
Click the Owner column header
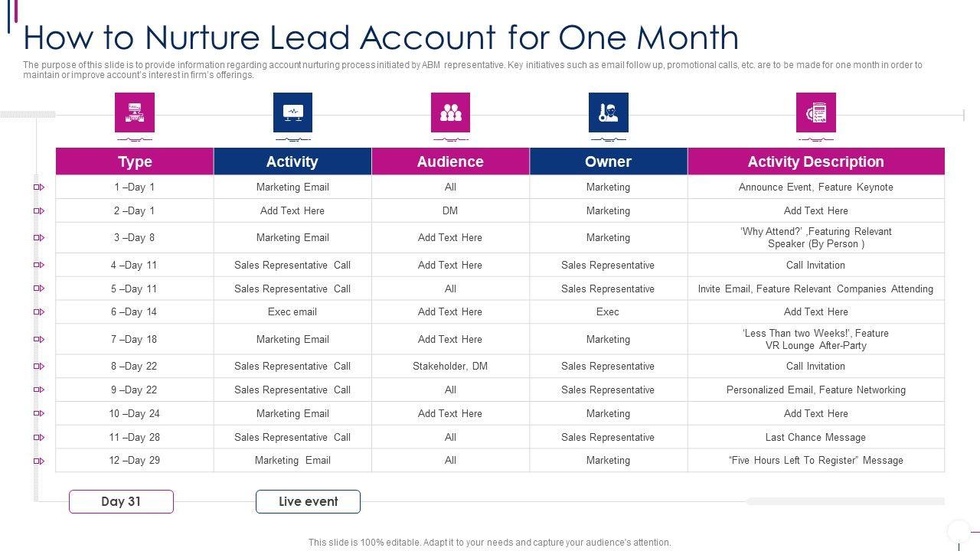pyautogui.click(x=608, y=161)
